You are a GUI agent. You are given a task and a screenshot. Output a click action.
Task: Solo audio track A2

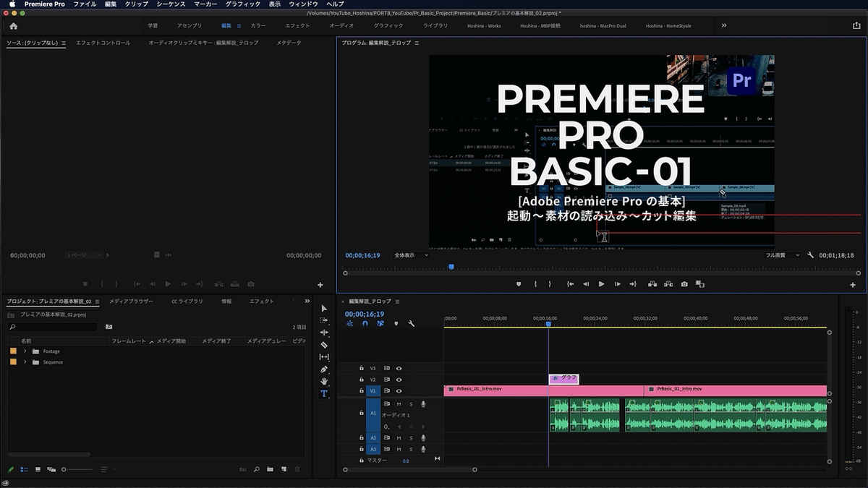[411, 437]
